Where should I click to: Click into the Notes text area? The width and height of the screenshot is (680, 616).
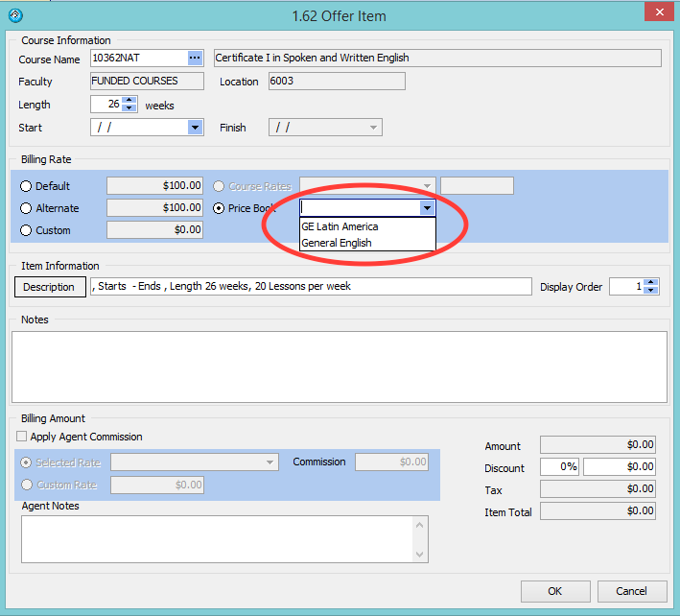point(339,367)
